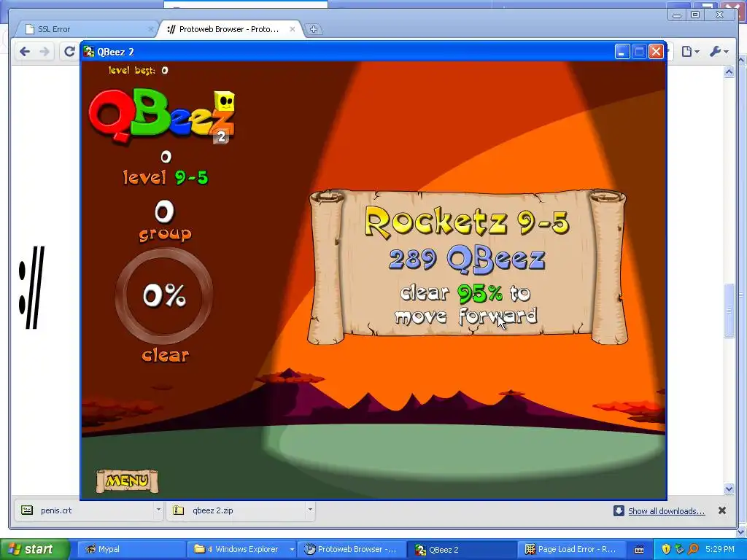The width and height of the screenshot is (747, 560).
Task: Open the browser wrench settings menu
Action: (x=719, y=52)
